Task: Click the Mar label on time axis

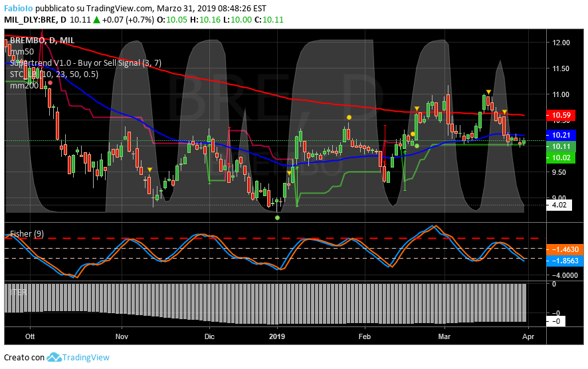Action: click(x=444, y=336)
